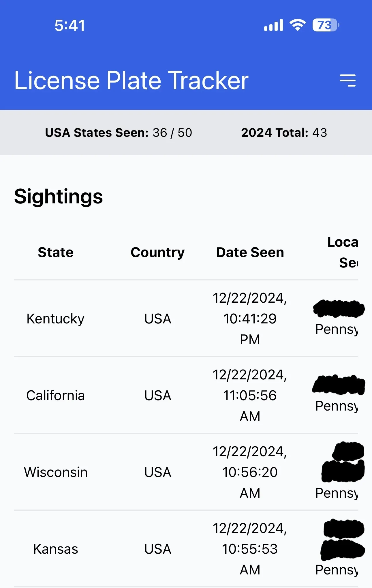Image resolution: width=372 pixels, height=588 pixels.
Task: Sort by the Date Seen column header
Action: (250, 252)
